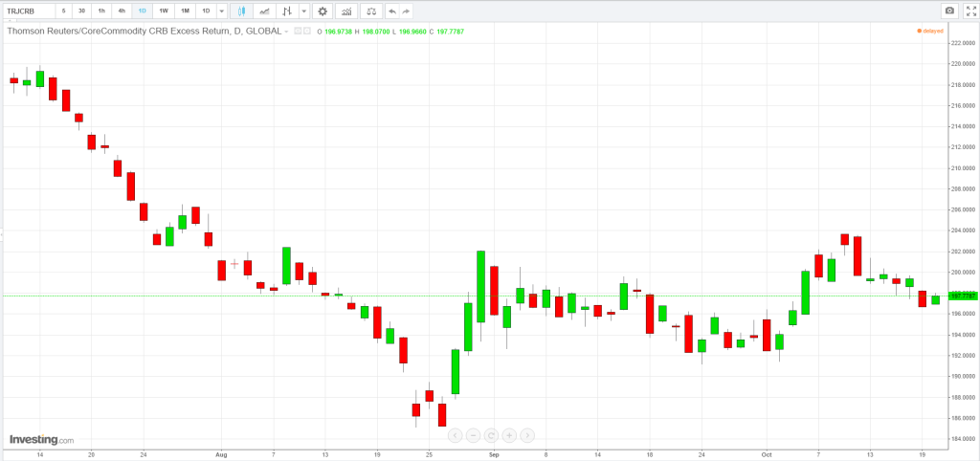Switch to the area chart style icon
Screen dimensions: 980x461
tap(263, 11)
